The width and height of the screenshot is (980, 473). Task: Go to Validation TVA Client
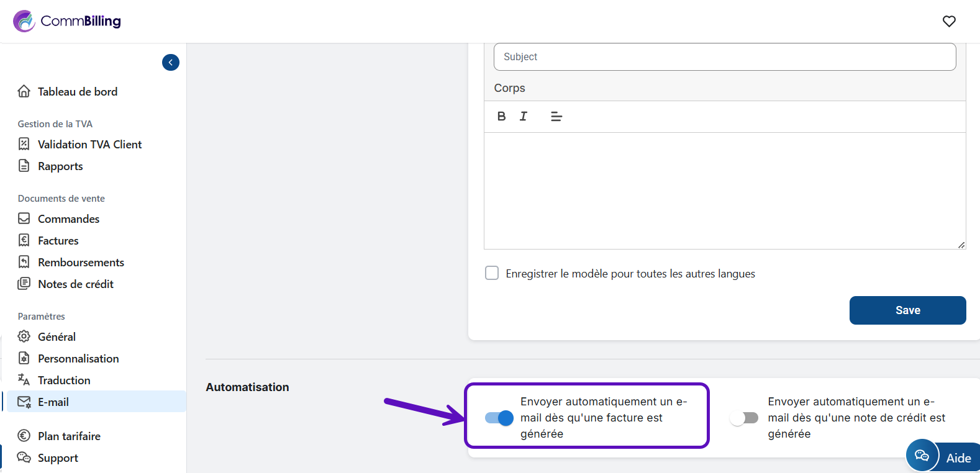89,145
